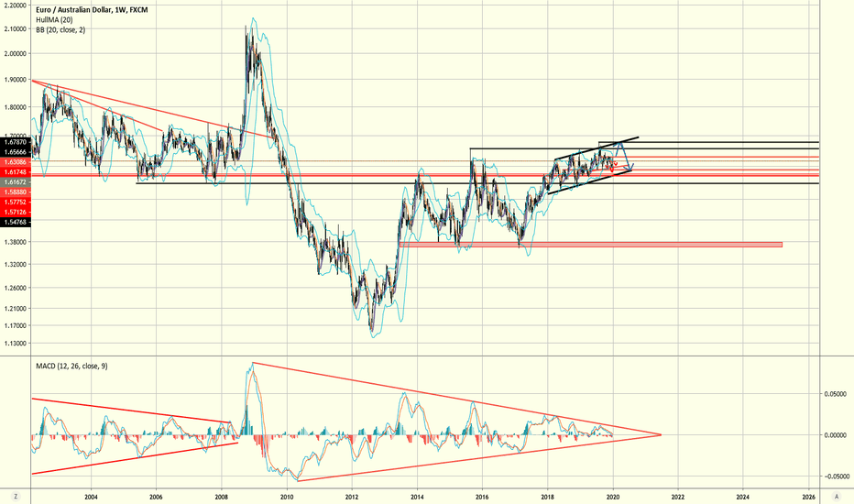Select the 1.58880 red price label
The image size is (854, 504).
point(17,192)
